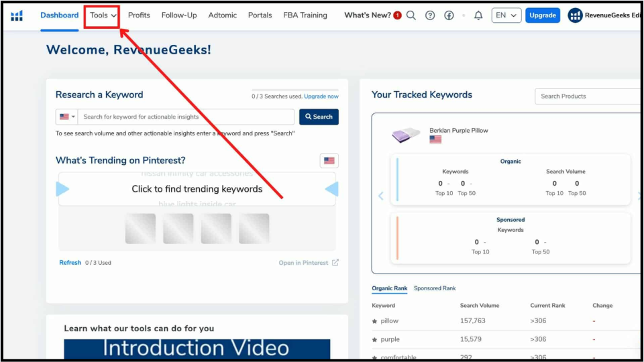Open the search magnifier icon in navbar
The width and height of the screenshot is (644, 362).
(411, 15)
